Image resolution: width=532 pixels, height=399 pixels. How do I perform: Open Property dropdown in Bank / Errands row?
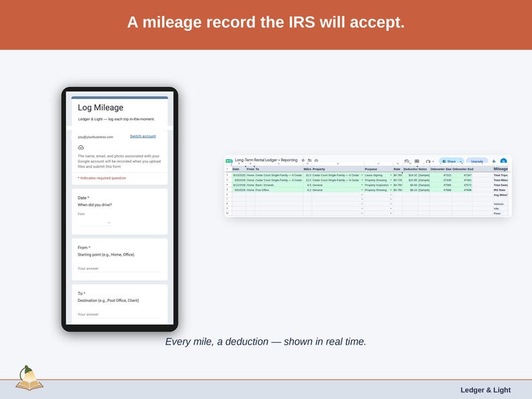pyautogui.click(x=362, y=185)
